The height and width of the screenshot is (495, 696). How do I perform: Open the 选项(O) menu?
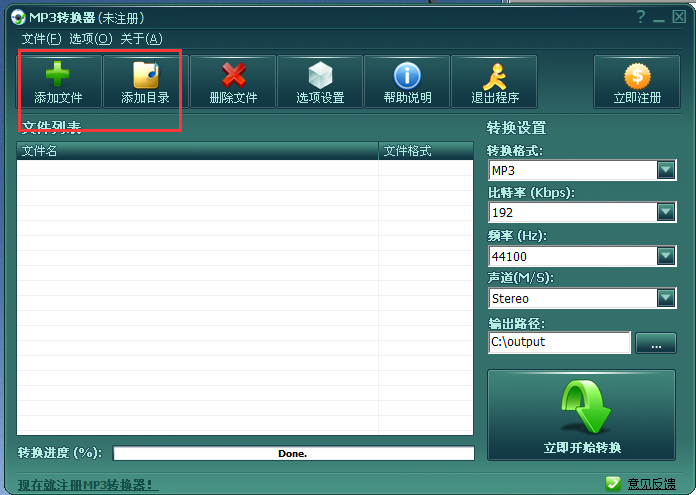click(x=91, y=39)
